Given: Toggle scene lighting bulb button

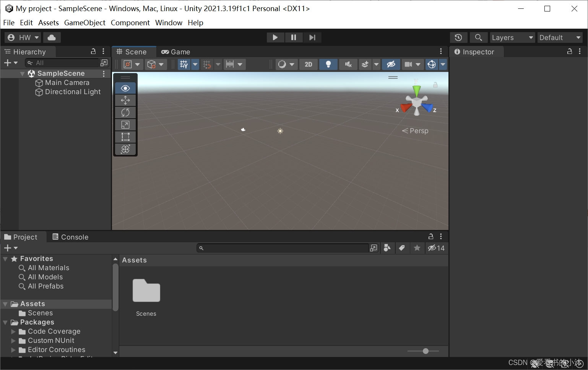Looking at the screenshot, I should pos(328,64).
